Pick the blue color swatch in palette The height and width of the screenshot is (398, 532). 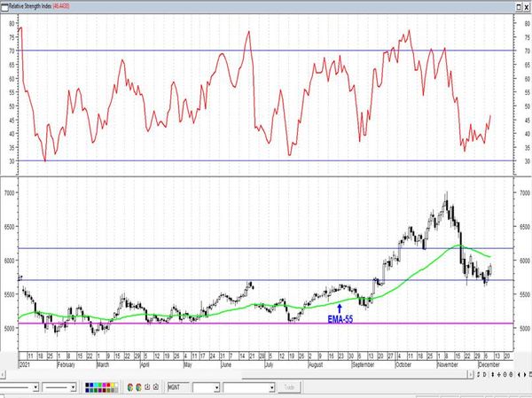point(91,385)
